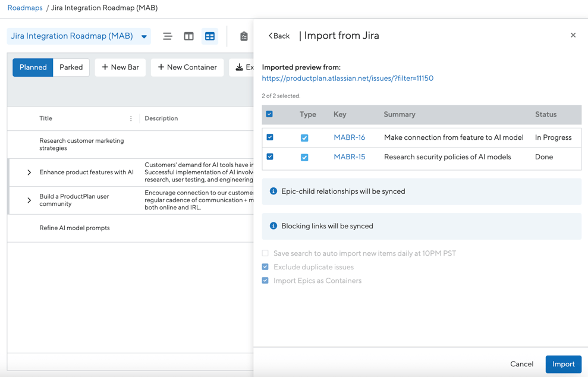The width and height of the screenshot is (588, 377).
Task: Open the Jira Integration Roadmap dropdown
Action: tap(78, 36)
